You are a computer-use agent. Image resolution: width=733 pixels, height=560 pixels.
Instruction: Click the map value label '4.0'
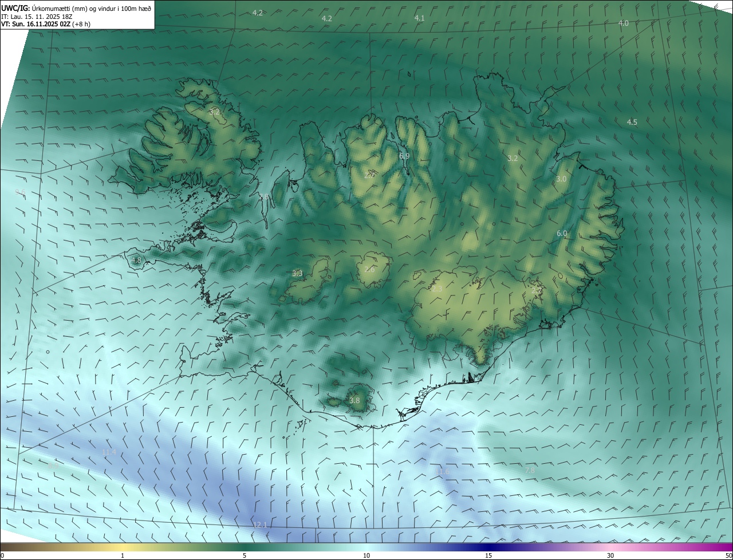[x=624, y=23]
